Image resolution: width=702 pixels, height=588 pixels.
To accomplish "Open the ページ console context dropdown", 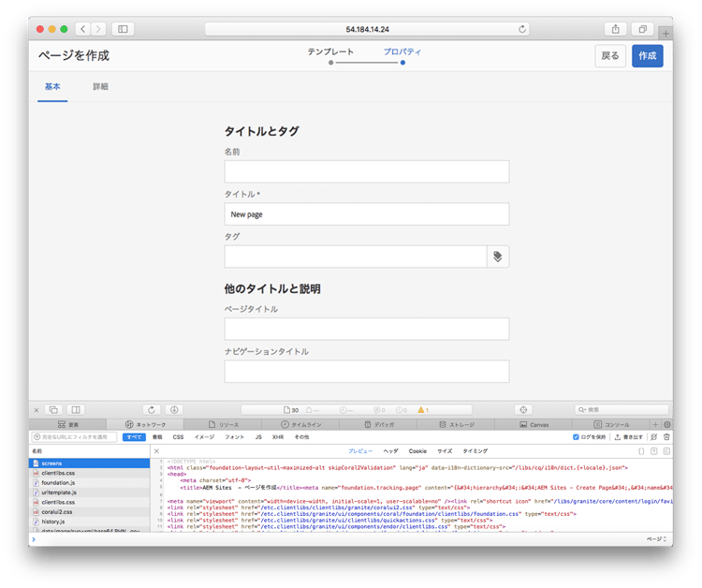I will pyautogui.click(x=656, y=539).
